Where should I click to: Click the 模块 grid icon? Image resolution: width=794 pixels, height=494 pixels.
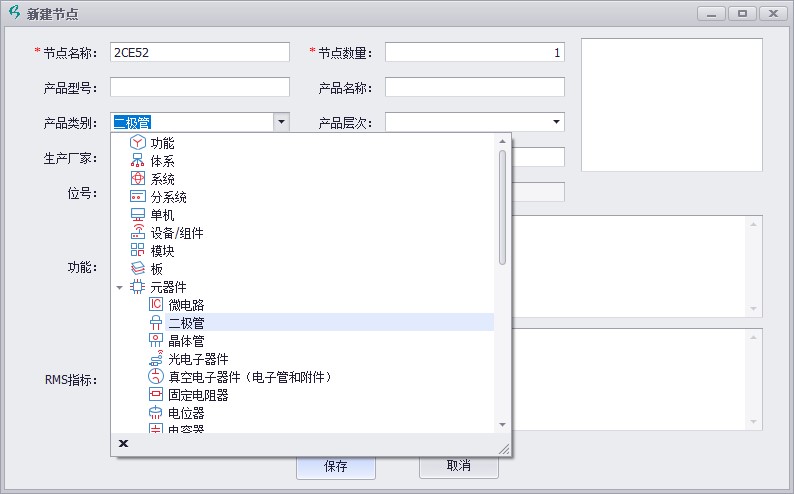click(138, 251)
